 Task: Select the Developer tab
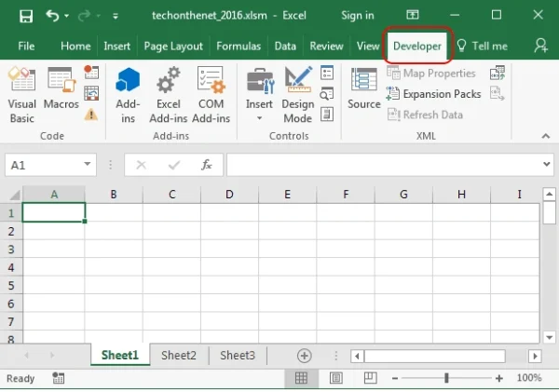coord(417,46)
